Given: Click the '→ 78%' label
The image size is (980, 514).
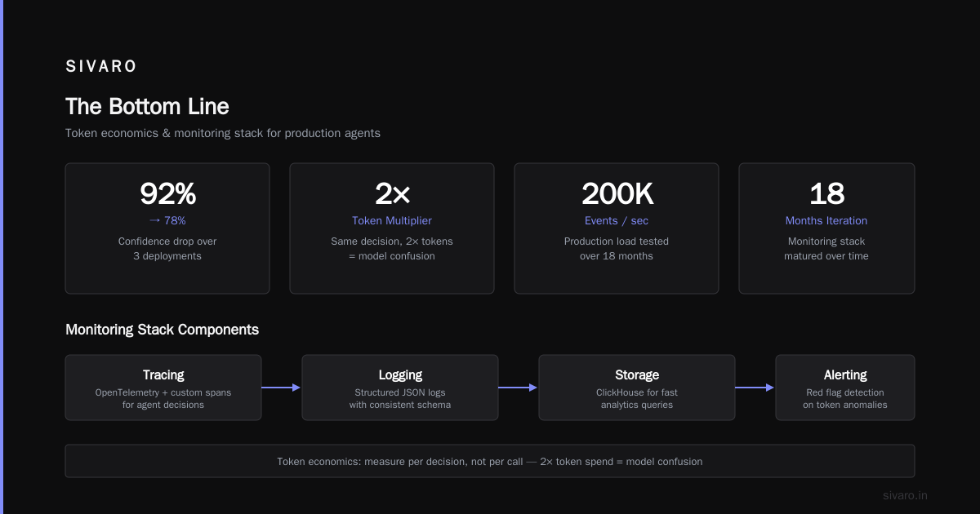Looking at the screenshot, I should [x=167, y=220].
